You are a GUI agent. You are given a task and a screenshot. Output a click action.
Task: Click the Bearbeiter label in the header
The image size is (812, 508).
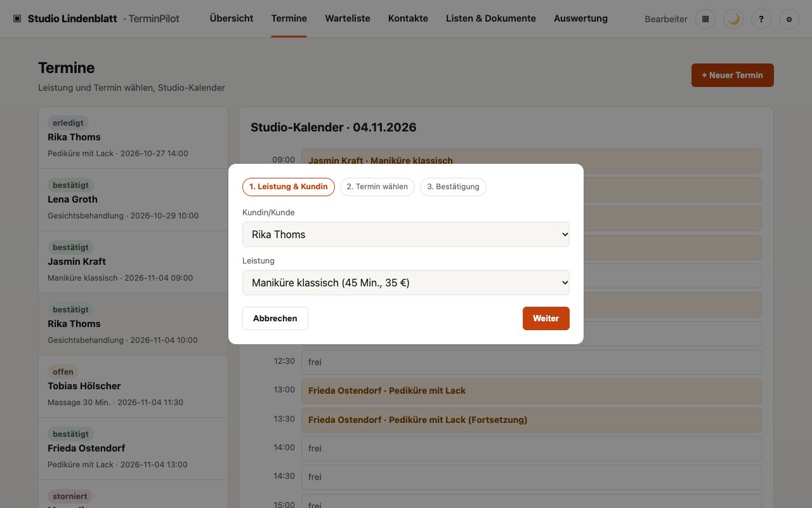(666, 19)
